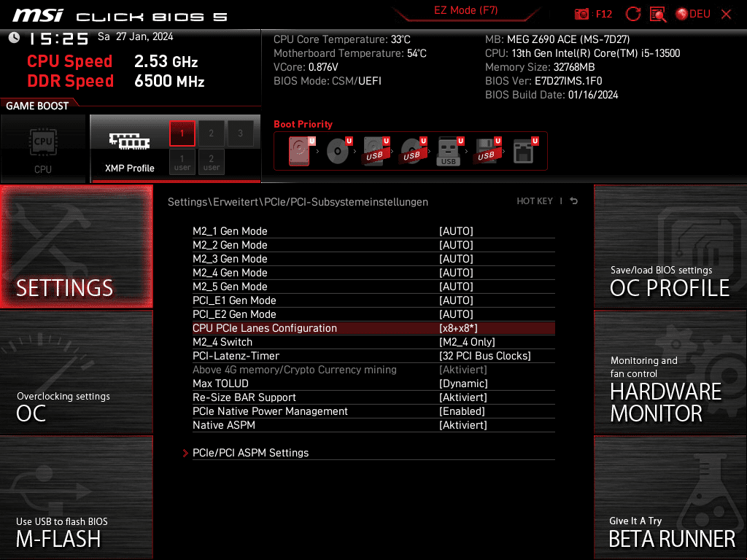Open the M-FLASH section
This screenshot has height=560, width=747.
click(76, 497)
